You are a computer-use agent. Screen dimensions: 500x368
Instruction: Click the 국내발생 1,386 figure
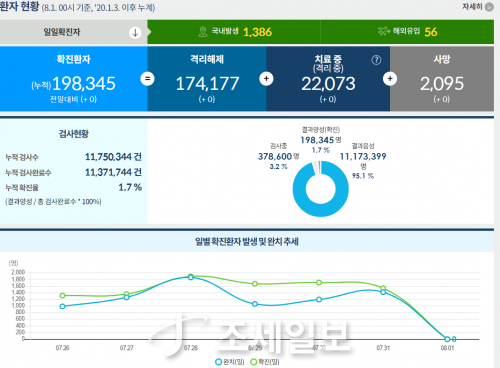tap(258, 32)
